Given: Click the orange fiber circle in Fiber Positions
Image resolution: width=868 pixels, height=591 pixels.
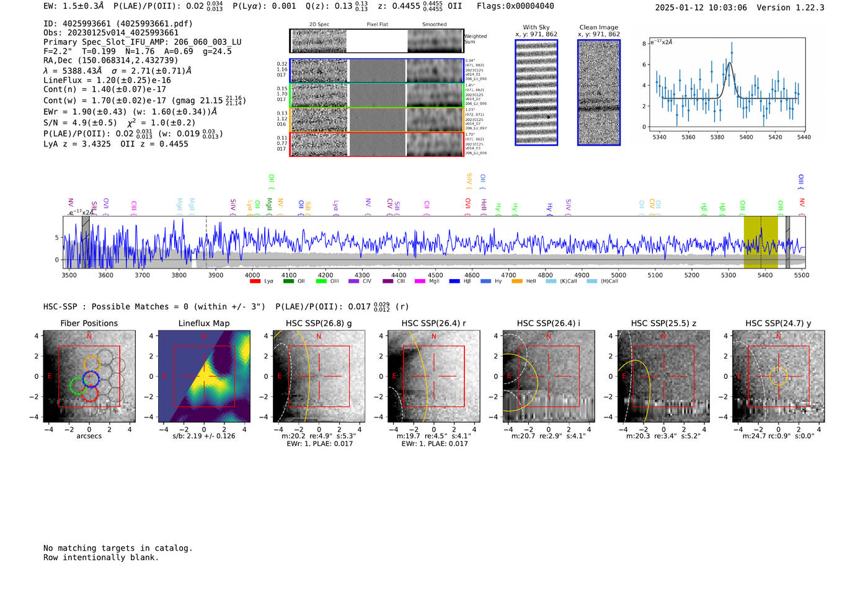Looking at the screenshot, I should click(x=91, y=364).
